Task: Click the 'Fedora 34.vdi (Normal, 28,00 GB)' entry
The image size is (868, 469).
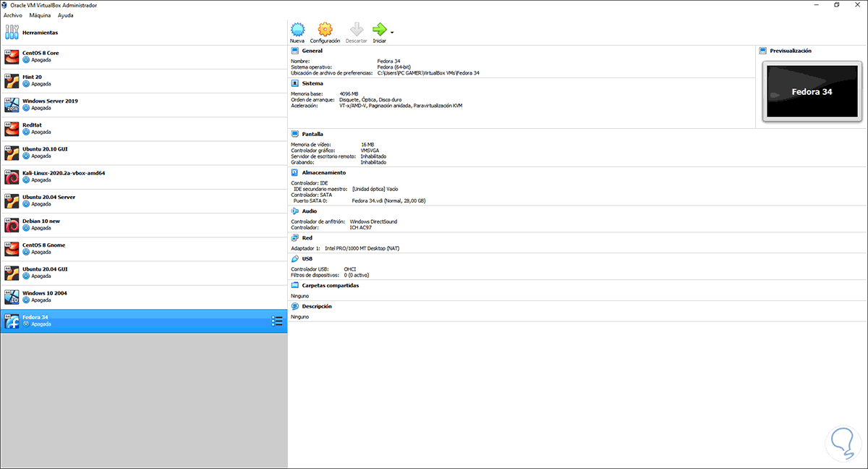Action: coord(388,200)
